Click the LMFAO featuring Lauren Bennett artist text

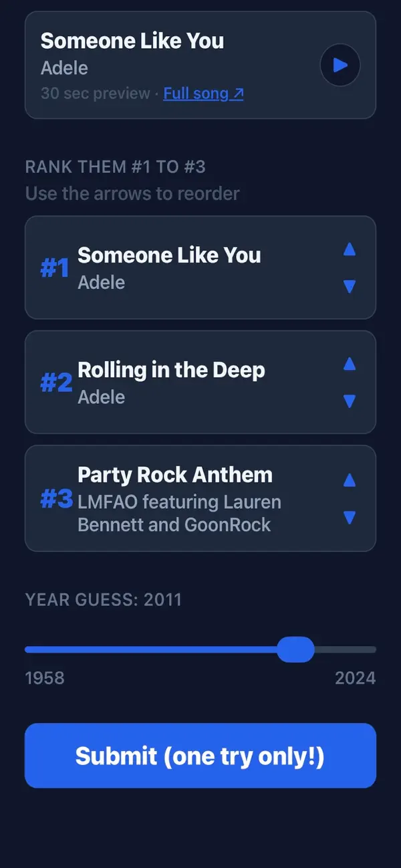tap(179, 513)
